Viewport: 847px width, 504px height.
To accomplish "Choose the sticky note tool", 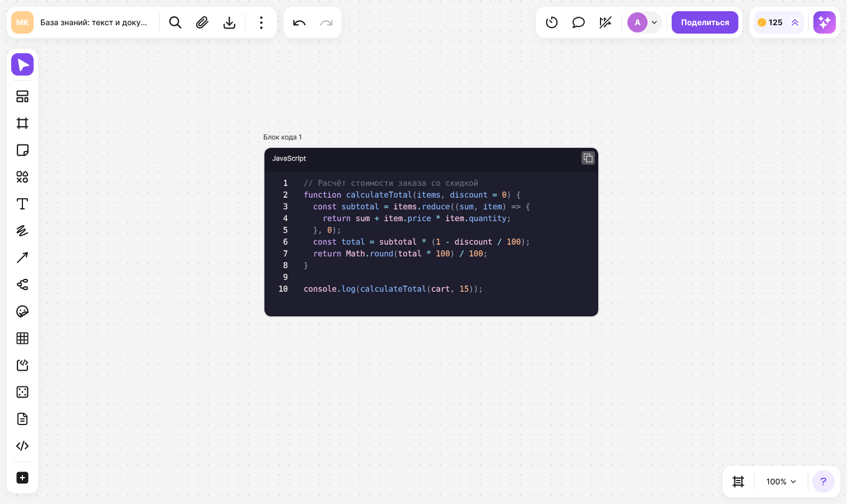I will coord(22,150).
